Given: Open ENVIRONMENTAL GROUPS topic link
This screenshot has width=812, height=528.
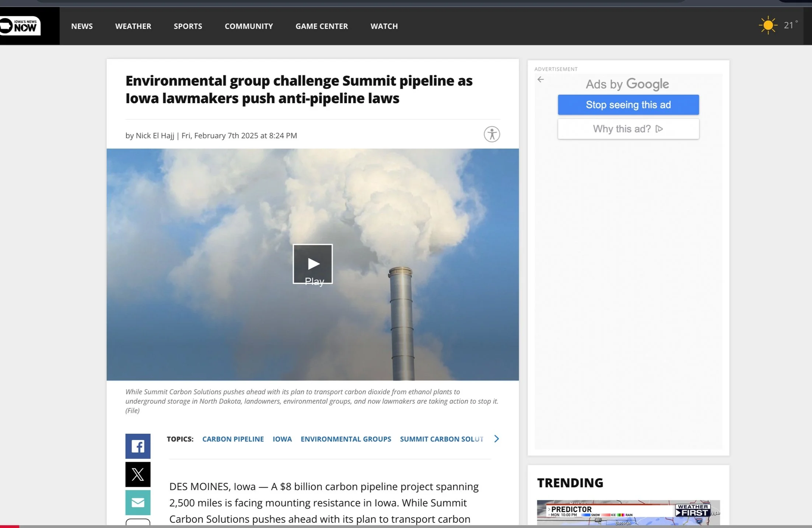Looking at the screenshot, I should [346, 439].
